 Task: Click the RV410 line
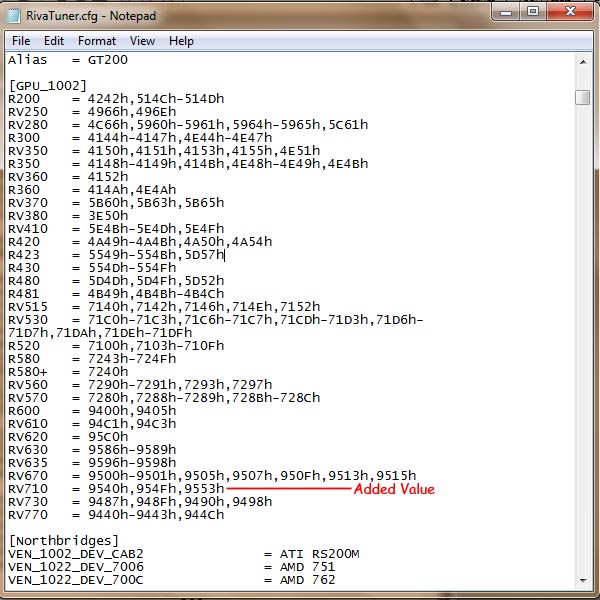pos(116,229)
